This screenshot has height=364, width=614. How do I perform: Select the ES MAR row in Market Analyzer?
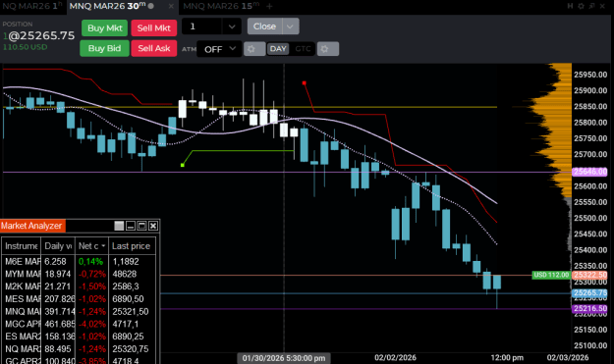[x=79, y=337]
